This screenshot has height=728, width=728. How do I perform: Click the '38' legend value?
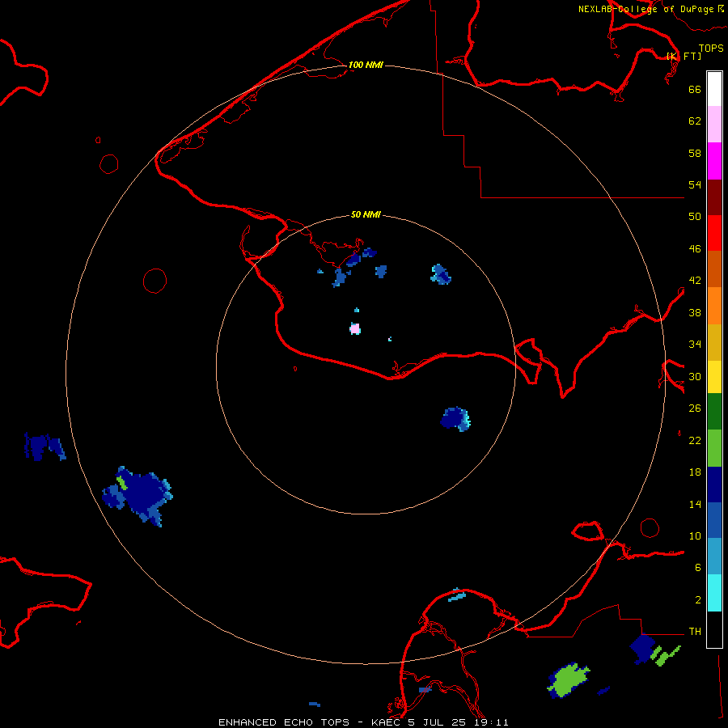point(695,312)
